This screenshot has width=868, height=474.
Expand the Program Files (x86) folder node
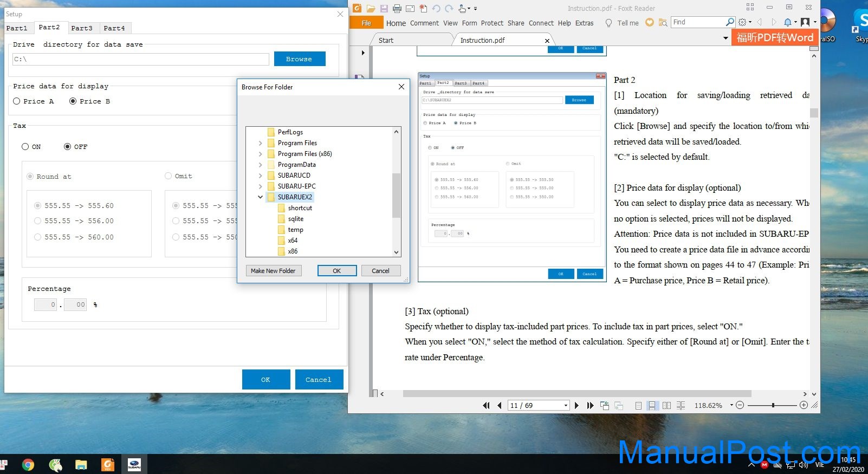(x=260, y=154)
